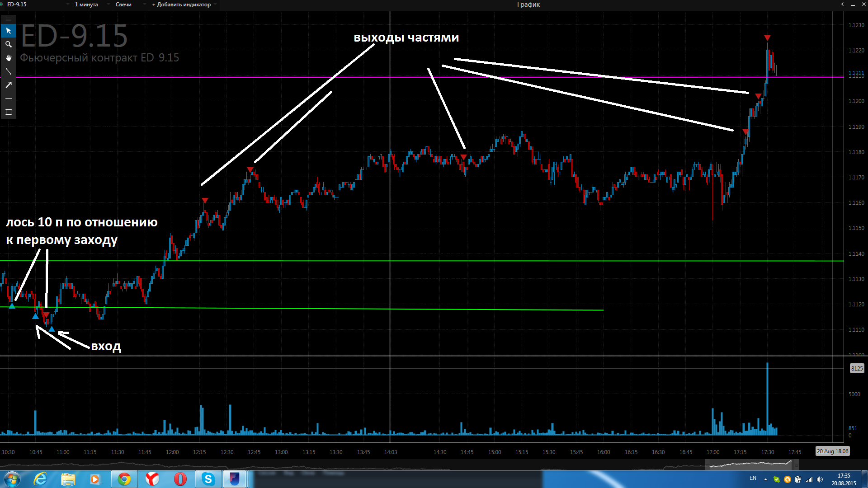Click the 8125 volume value label

(857, 368)
